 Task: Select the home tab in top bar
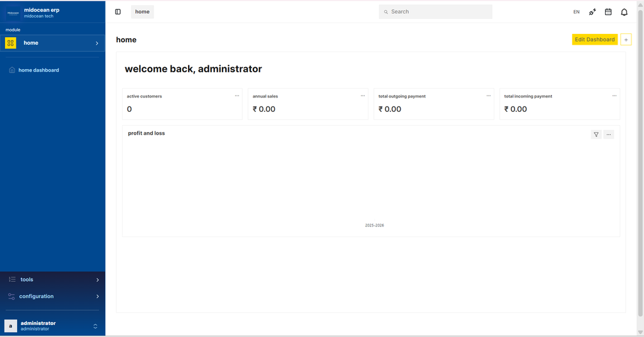point(142,12)
